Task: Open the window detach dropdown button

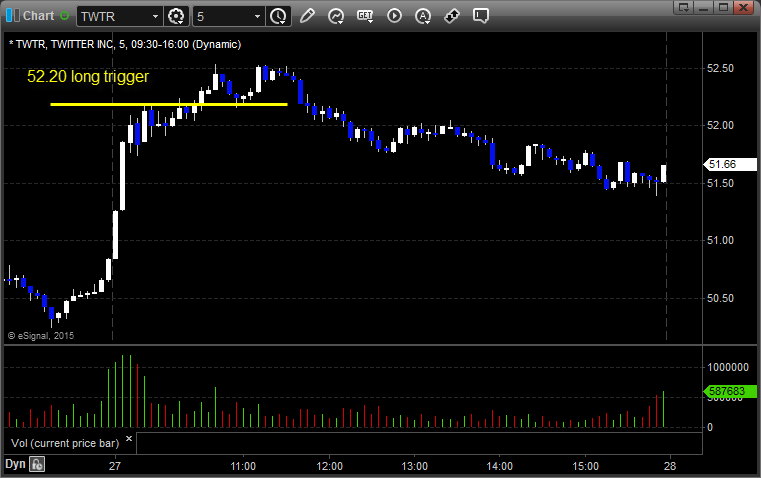Action: tap(683, 7)
